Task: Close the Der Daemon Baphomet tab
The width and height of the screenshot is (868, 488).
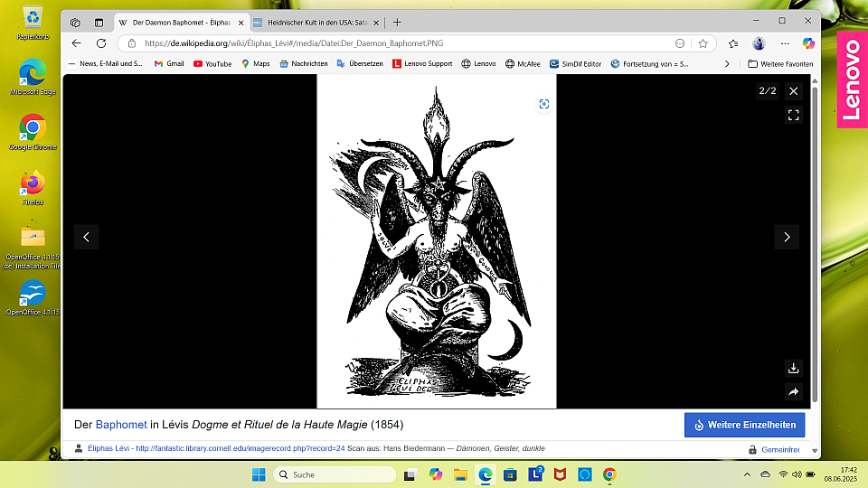Action: tap(241, 23)
